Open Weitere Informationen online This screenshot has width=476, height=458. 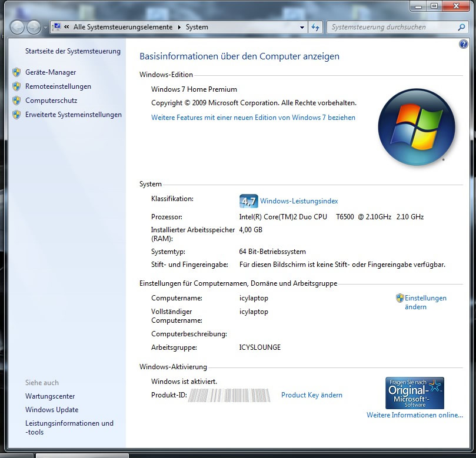click(415, 415)
